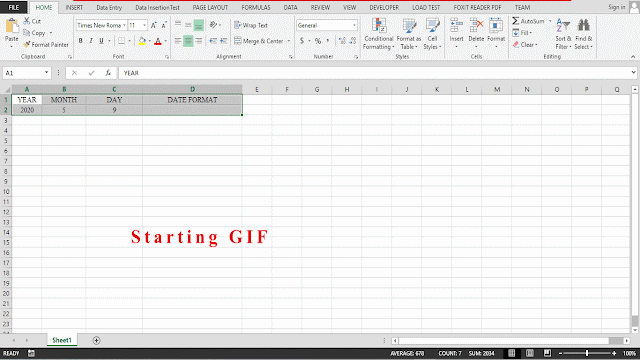Image resolution: width=640 pixels, height=360 pixels.
Task: Click the macro record icon in status bar
Action: pos(31,353)
